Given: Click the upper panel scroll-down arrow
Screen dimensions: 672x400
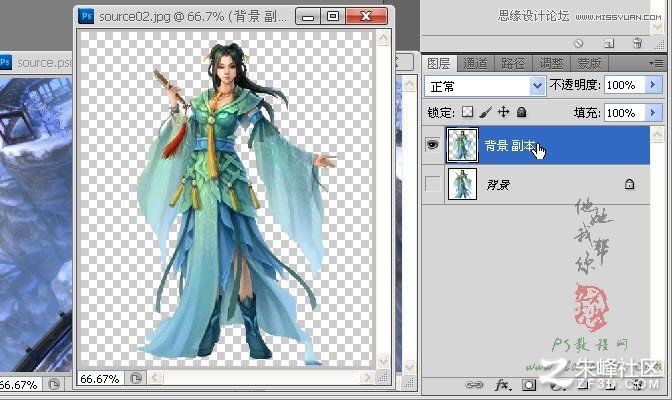Looking at the screenshot, I should tap(657, 28).
